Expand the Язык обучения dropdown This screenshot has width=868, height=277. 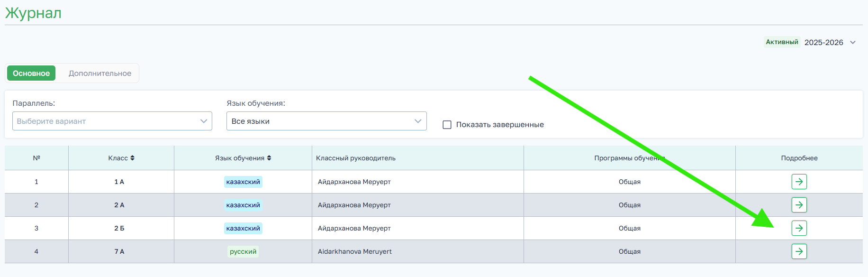(x=326, y=121)
